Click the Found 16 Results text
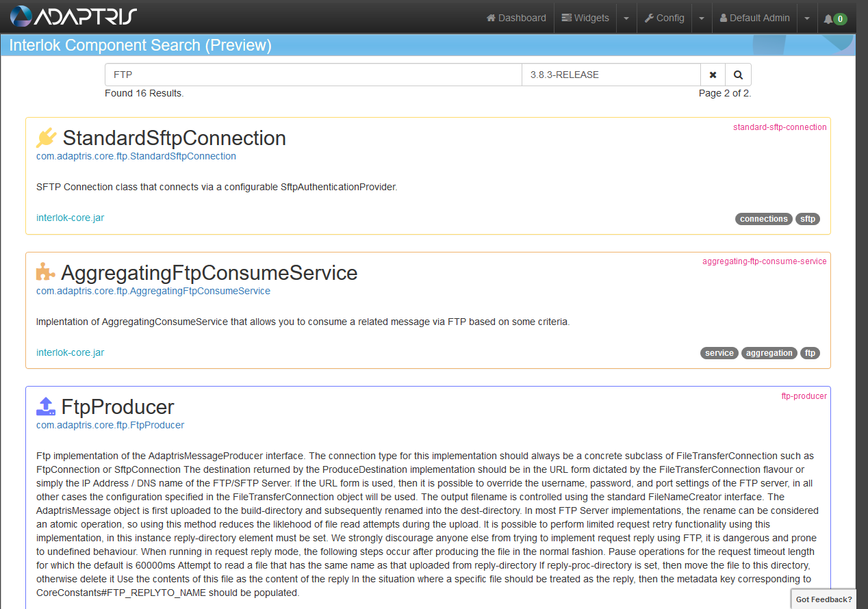868x609 pixels. pos(144,93)
